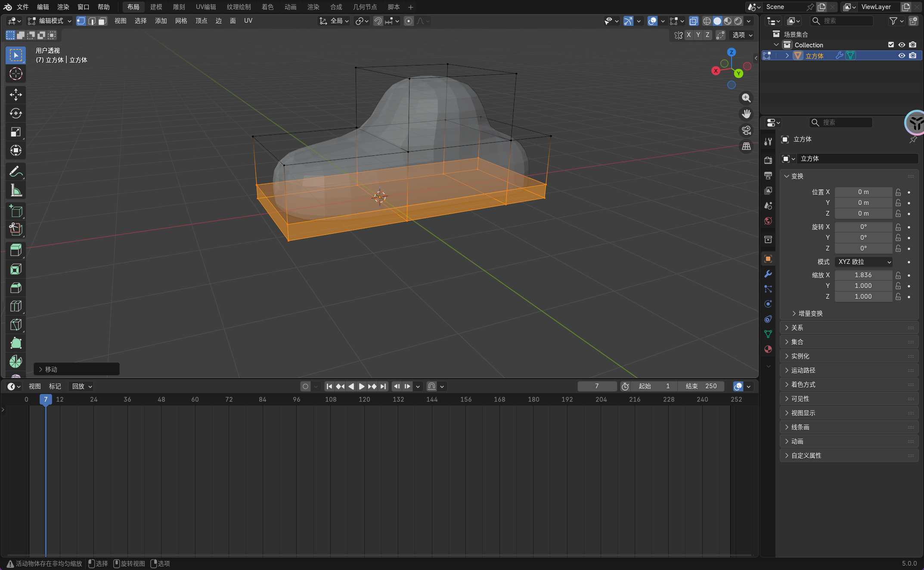924x570 pixels.
Task: Expand the 增量变换 panel
Action: click(x=809, y=313)
